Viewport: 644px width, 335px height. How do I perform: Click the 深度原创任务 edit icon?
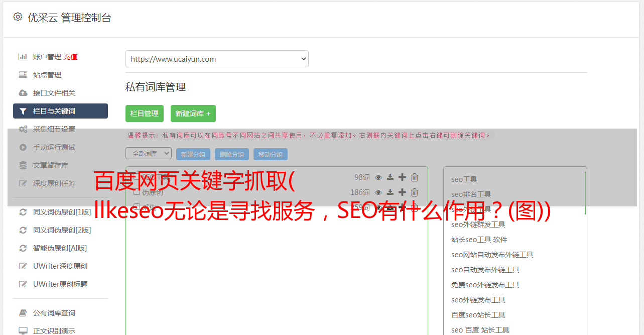tap(23, 183)
